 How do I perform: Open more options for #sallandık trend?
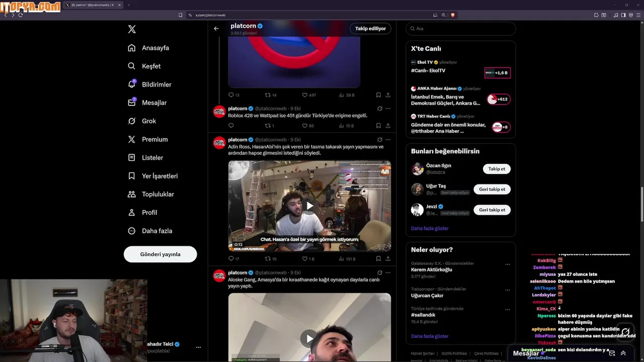(507, 309)
